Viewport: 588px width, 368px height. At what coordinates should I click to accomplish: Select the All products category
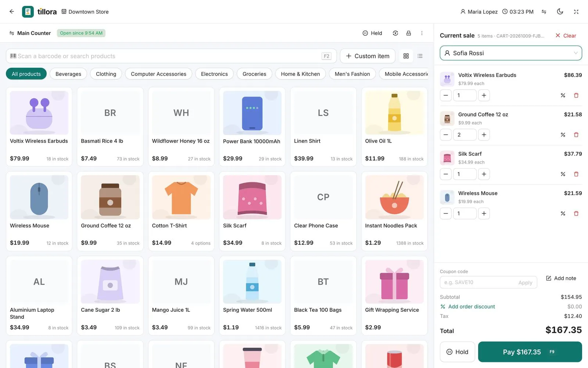(26, 74)
